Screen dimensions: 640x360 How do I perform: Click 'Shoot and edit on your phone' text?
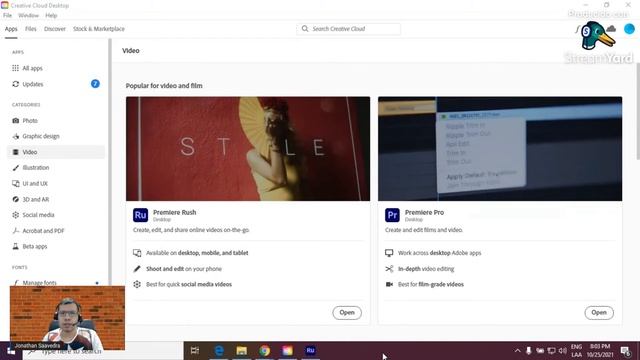pyautogui.click(x=184, y=269)
